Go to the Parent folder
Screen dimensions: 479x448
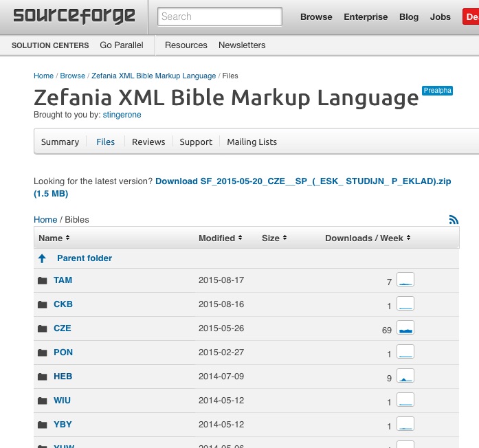pos(85,258)
